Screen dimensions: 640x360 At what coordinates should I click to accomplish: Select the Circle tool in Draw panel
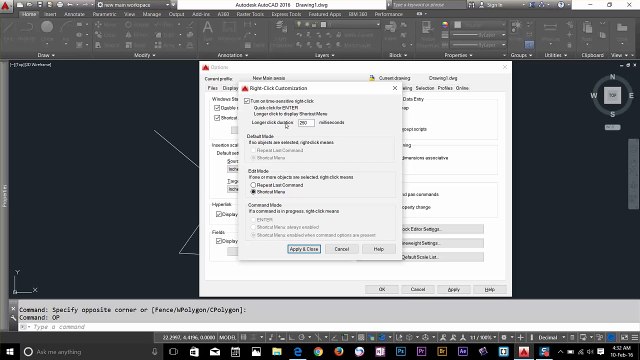coord(47,27)
